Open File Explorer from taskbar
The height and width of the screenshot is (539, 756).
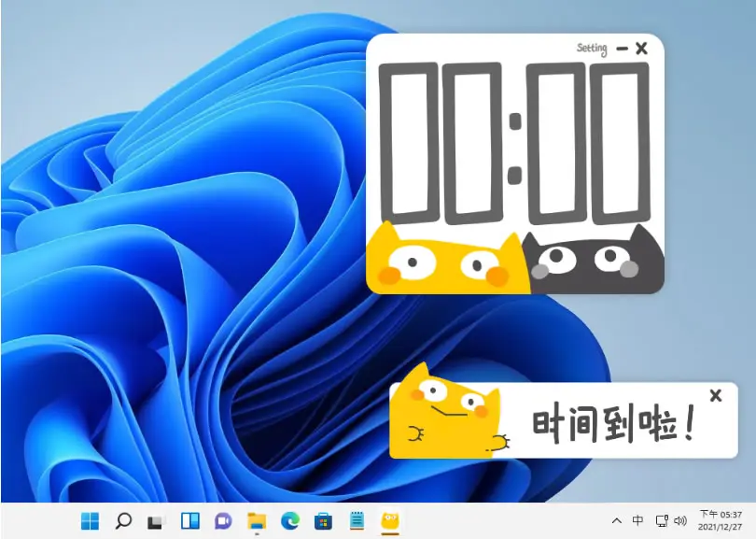click(x=257, y=521)
